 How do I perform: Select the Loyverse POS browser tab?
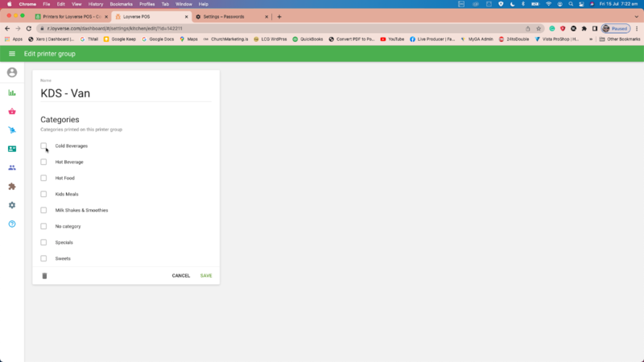pos(151,17)
